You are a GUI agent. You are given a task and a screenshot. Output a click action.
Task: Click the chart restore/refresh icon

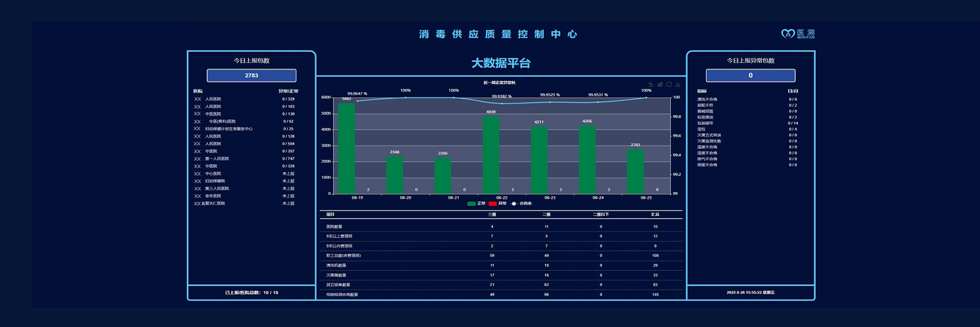tap(669, 84)
